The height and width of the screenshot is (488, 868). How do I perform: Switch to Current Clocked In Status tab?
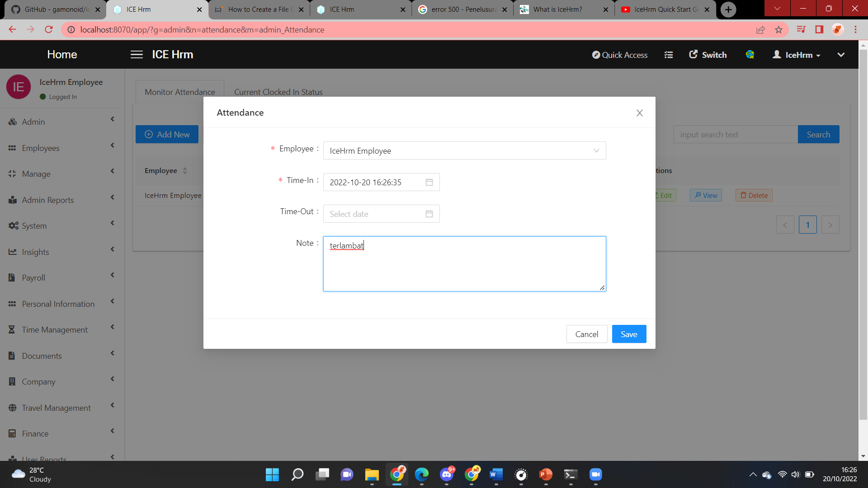[x=278, y=92]
